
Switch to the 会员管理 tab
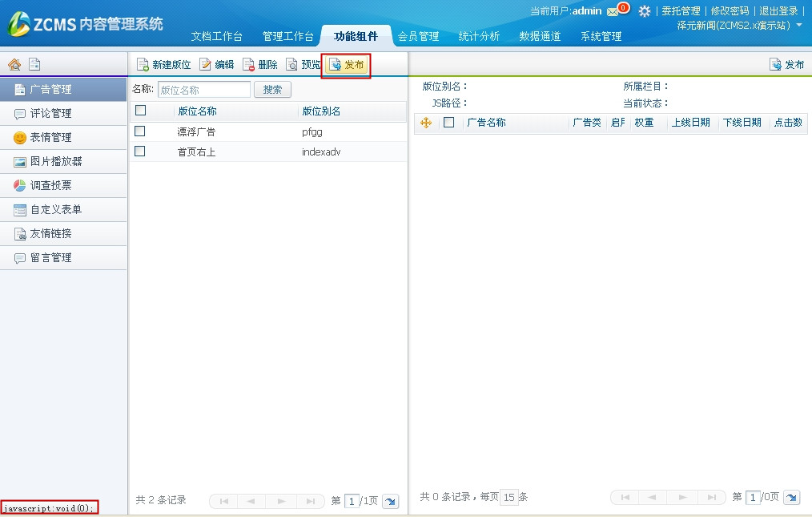[418, 36]
